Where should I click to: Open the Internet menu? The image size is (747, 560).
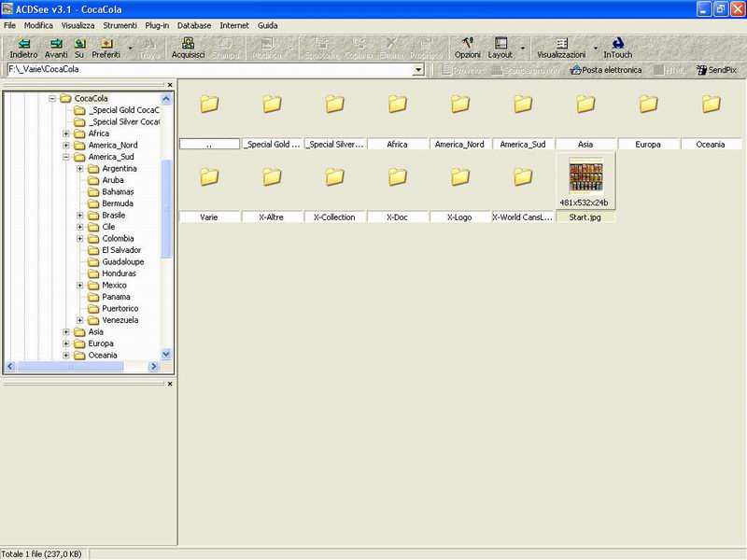[234, 26]
